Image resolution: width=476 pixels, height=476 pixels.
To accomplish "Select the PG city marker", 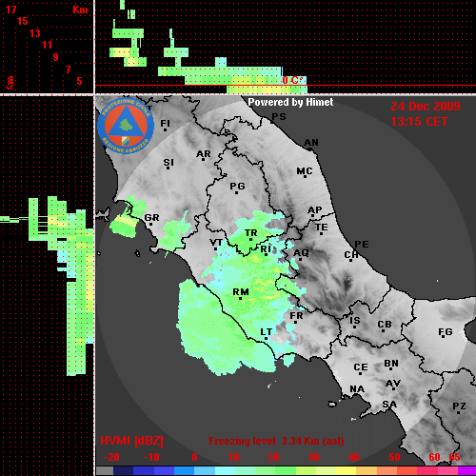I will (x=237, y=186).
